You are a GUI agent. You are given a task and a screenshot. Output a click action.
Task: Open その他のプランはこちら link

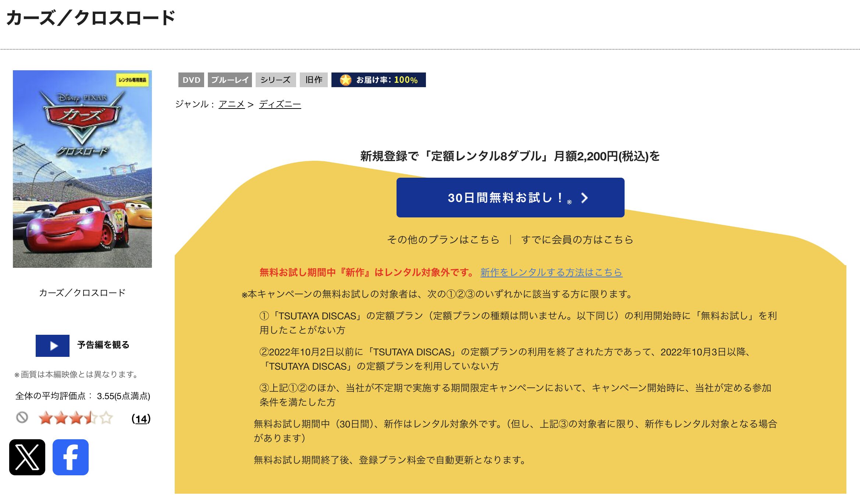443,239
